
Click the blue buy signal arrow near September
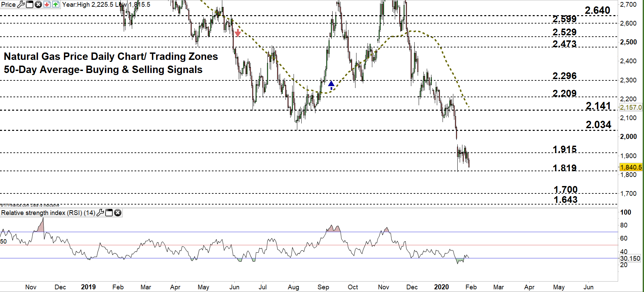click(x=331, y=85)
